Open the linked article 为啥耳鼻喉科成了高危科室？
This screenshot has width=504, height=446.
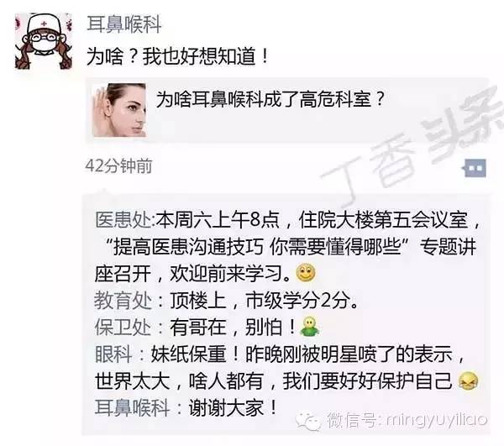[x=270, y=99]
